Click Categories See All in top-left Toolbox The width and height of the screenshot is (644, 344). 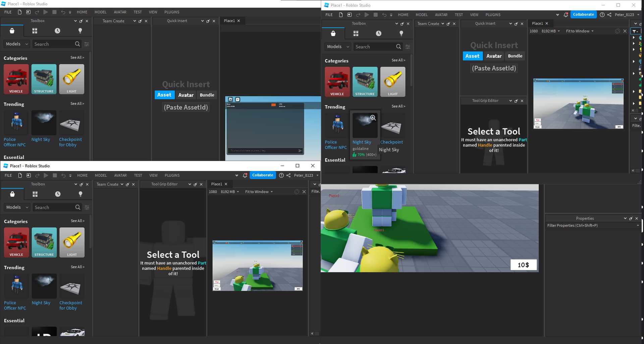tap(77, 58)
